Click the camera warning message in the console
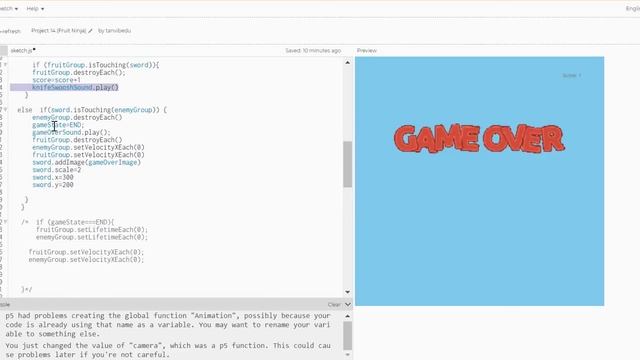The width and height of the screenshot is (640, 360). pyautogui.click(x=168, y=350)
